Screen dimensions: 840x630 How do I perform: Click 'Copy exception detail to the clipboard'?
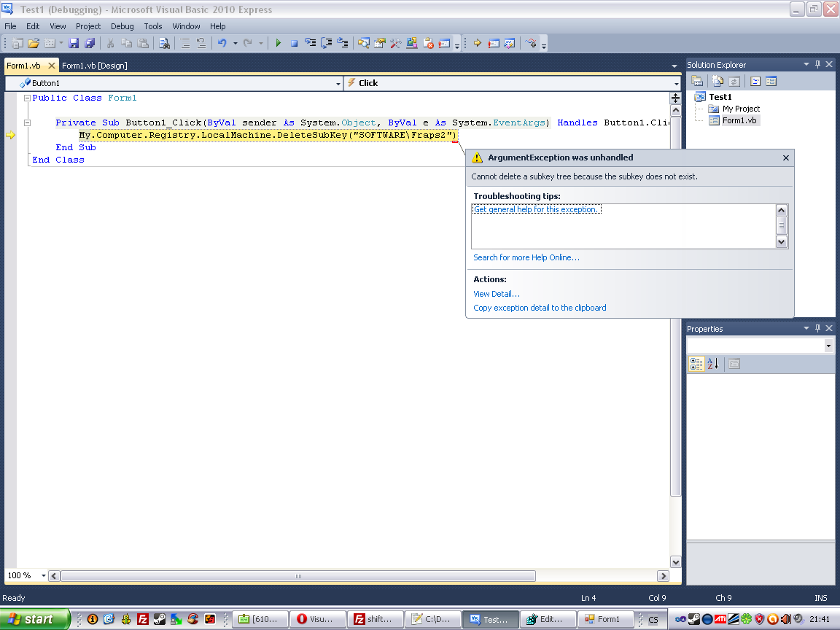point(540,308)
